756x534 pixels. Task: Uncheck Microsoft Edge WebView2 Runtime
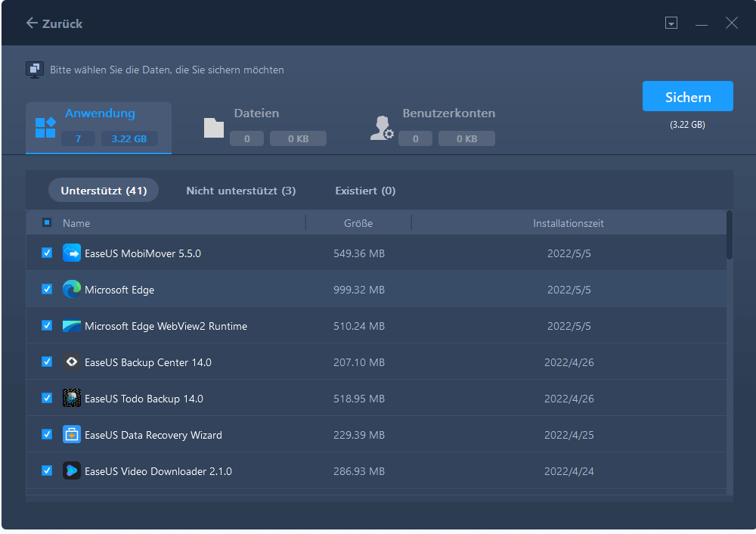[x=47, y=325]
